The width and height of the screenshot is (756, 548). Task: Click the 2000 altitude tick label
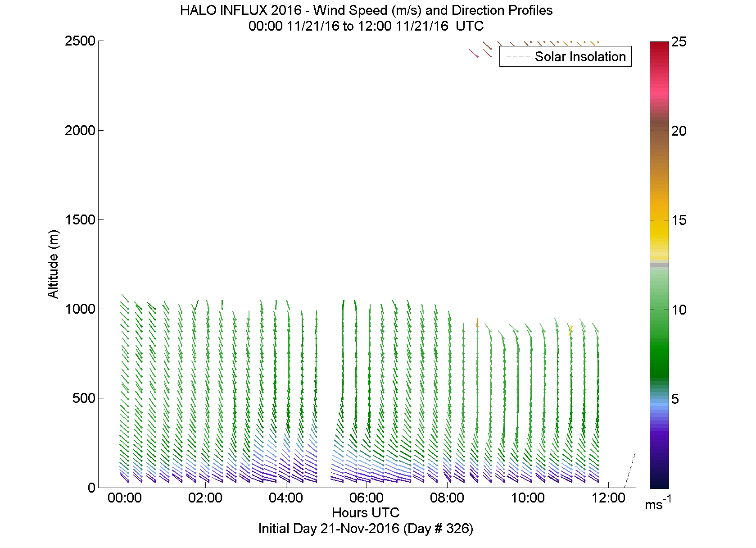coord(80,131)
